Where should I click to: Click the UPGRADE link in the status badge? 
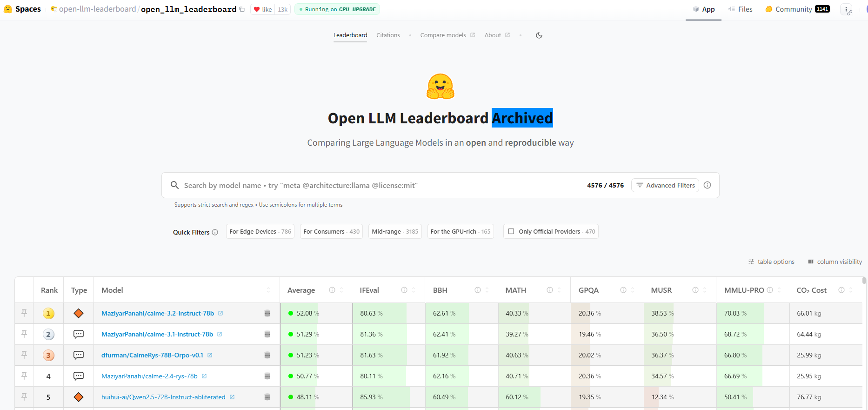364,9
